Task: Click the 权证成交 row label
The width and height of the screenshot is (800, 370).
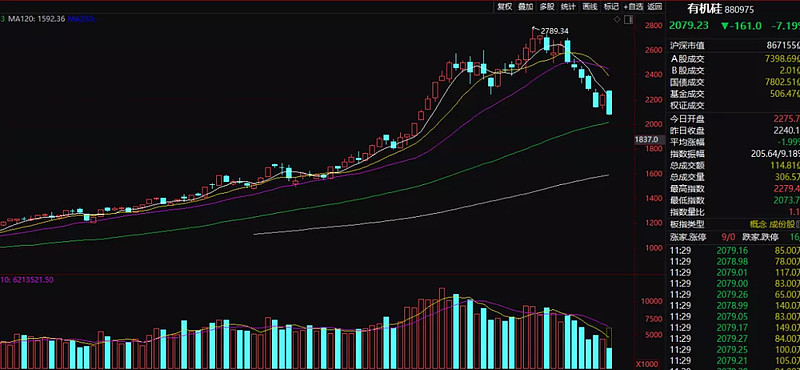Action: [687, 106]
